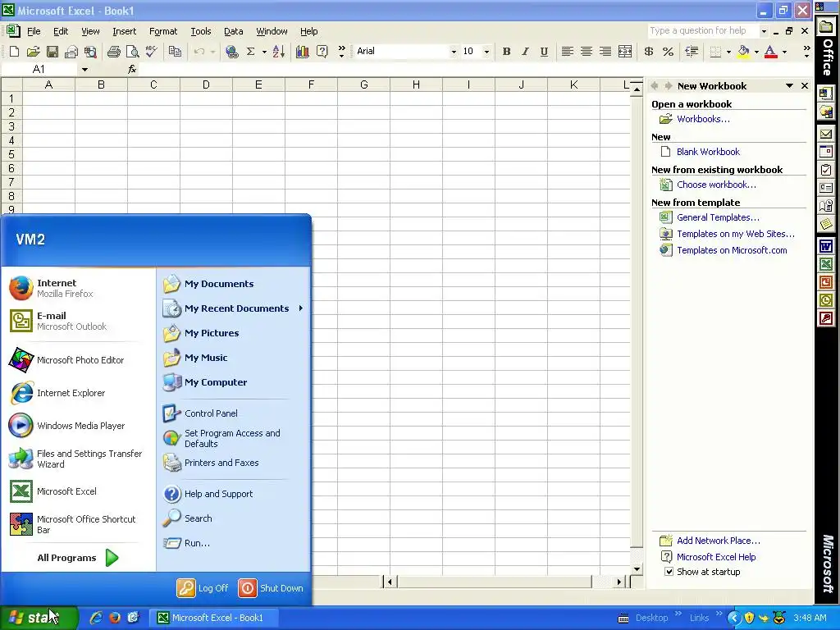The image size is (840, 630).
Task: Select row header 5
Action: point(11,154)
